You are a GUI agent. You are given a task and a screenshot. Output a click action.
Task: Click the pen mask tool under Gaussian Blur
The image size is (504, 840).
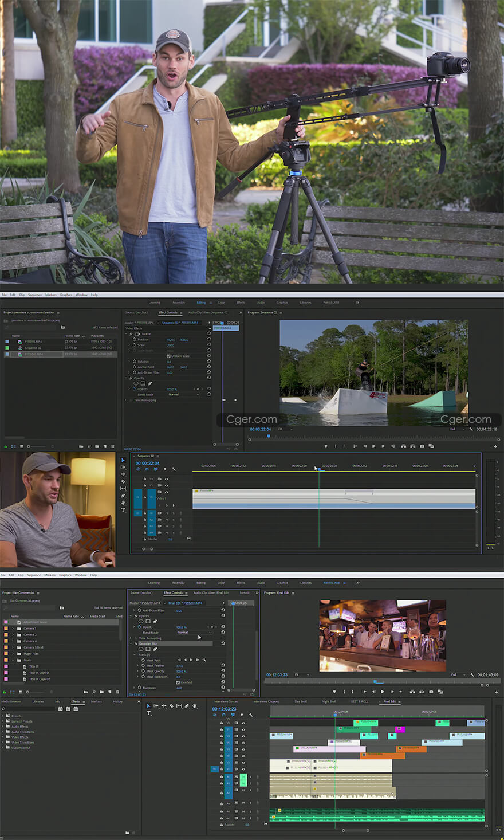coord(155,649)
